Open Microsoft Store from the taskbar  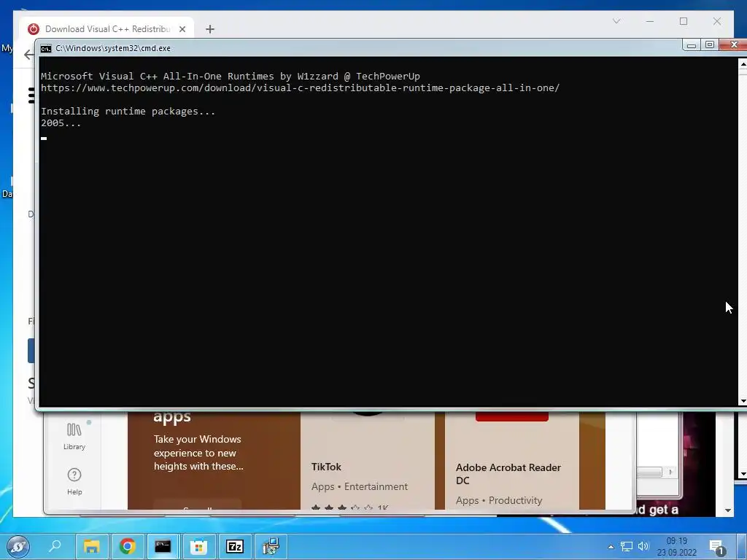[x=198, y=546]
